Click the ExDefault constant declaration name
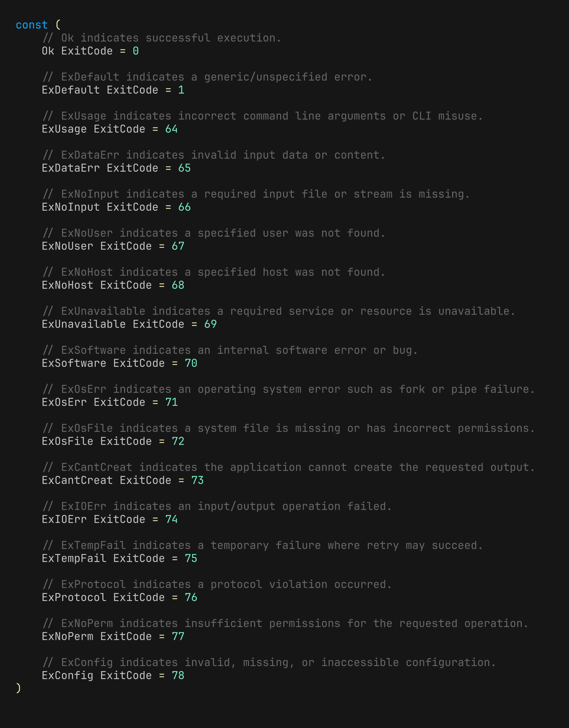The height and width of the screenshot is (728, 569). pyautogui.click(x=71, y=90)
